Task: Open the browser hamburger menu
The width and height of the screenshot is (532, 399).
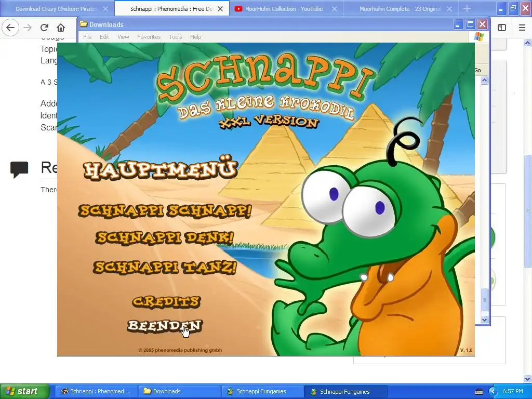Action: coord(522,28)
